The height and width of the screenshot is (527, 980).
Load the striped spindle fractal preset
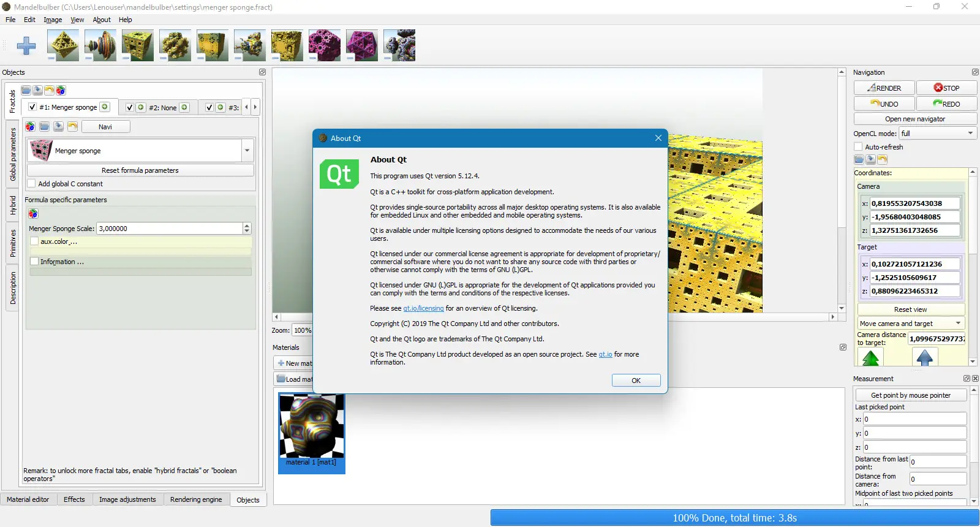100,45
